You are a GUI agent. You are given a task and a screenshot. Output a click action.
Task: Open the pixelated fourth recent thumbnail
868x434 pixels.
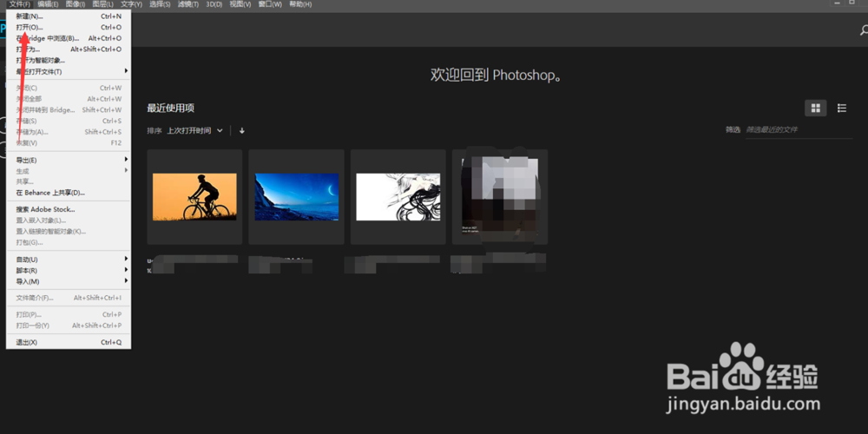[x=500, y=196]
